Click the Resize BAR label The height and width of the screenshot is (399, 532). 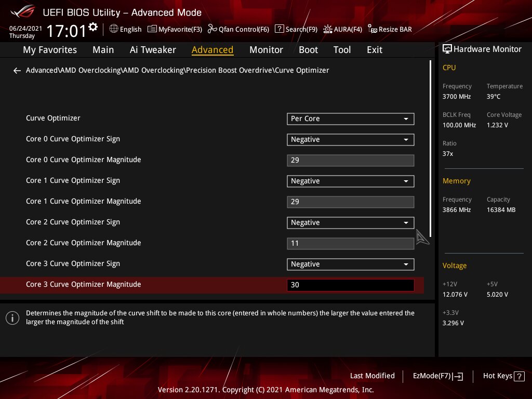395,30
